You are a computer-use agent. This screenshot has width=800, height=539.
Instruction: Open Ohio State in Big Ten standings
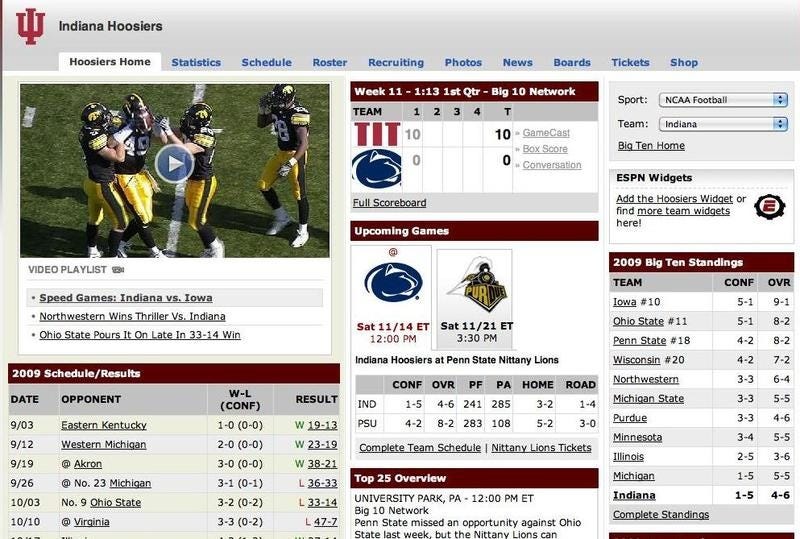tap(638, 322)
